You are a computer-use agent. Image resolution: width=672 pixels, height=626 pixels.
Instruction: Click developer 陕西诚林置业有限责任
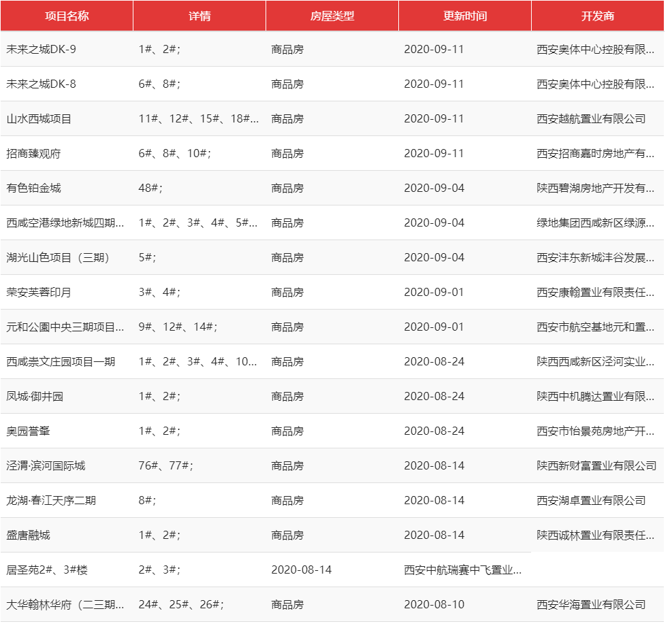595,535
